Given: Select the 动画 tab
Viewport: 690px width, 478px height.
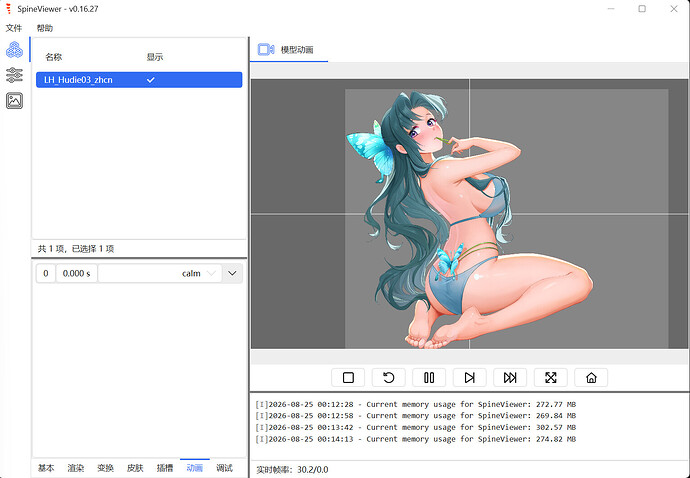Looking at the screenshot, I should click(x=195, y=468).
